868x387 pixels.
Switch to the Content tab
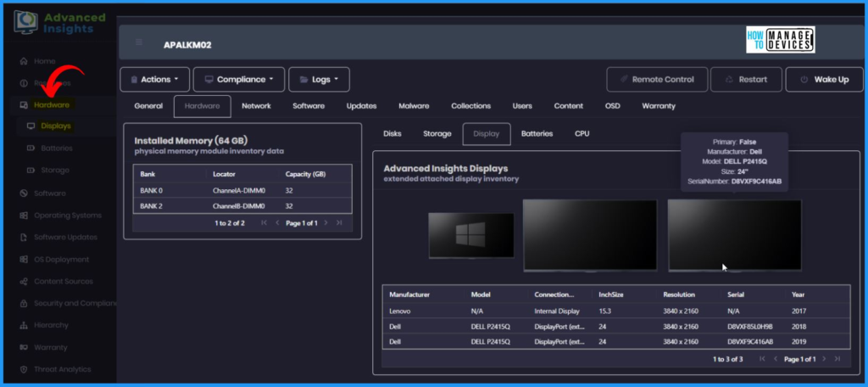pos(569,106)
